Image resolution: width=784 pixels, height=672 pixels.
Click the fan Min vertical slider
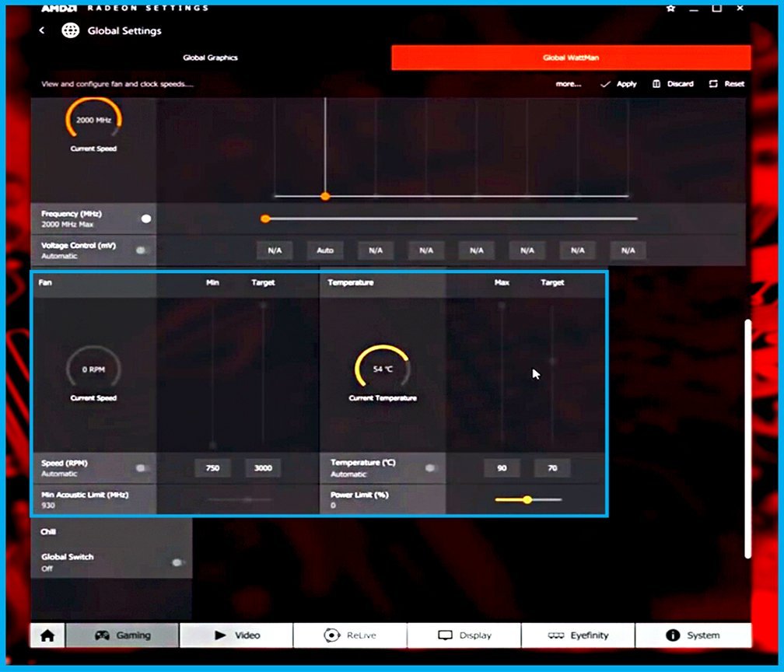[212, 375]
